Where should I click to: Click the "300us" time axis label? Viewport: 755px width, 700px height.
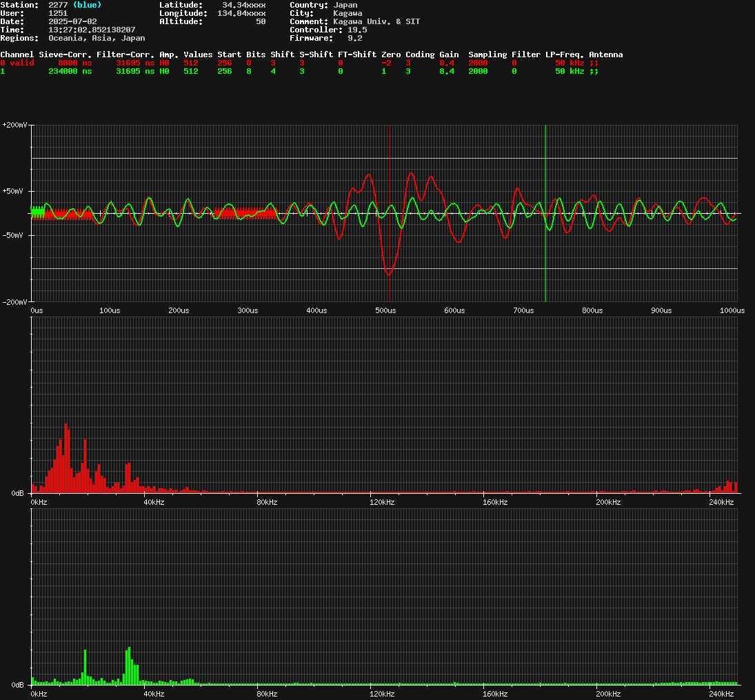pyautogui.click(x=248, y=311)
